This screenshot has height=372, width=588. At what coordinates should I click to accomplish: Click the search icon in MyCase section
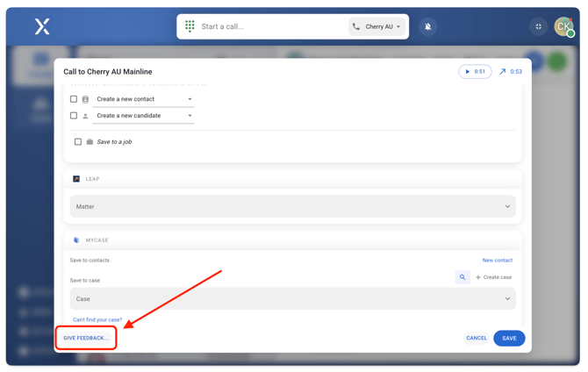pos(463,277)
